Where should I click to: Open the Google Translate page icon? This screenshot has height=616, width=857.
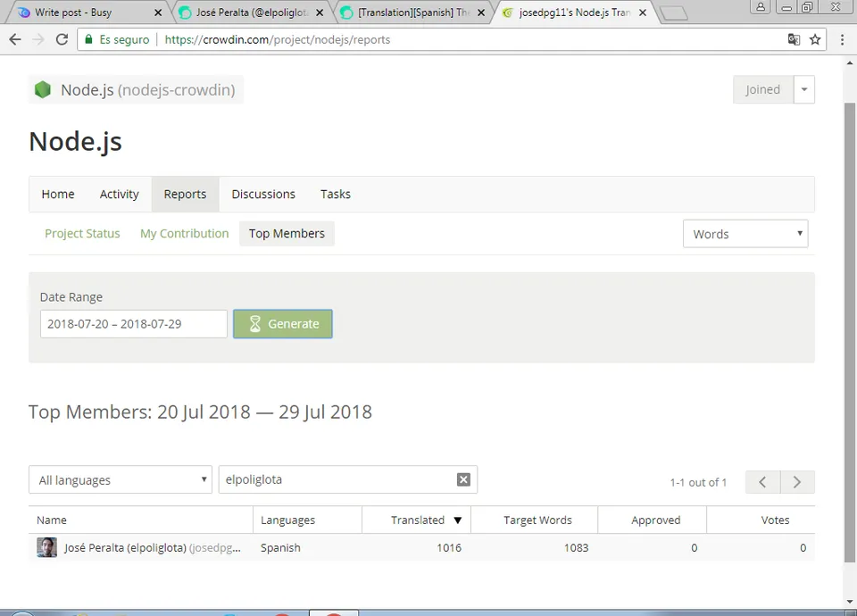[794, 39]
